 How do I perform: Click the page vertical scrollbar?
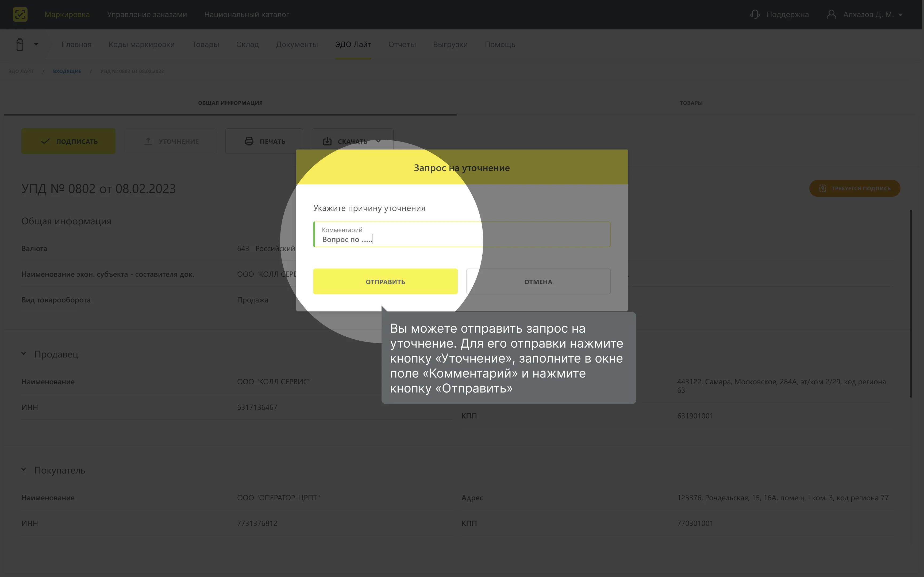coord(911,303)
